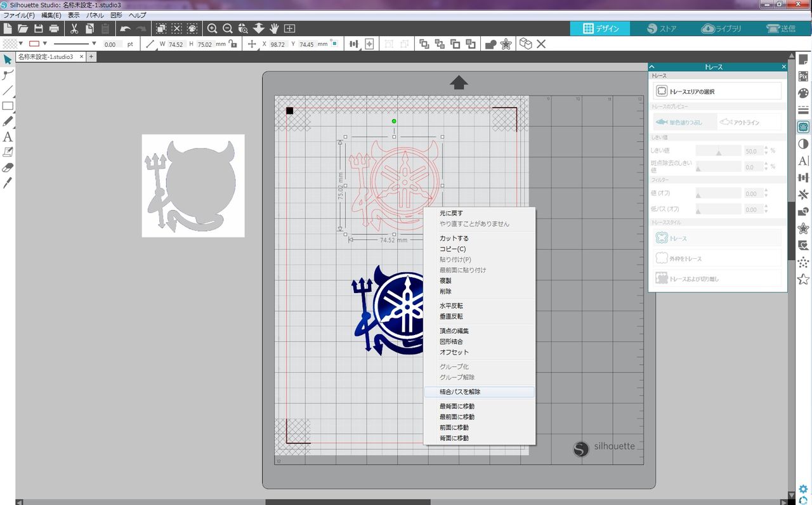The height and width of the screenshot is (505, 812).
Task: Expand the line style dropdown arrow
Action: pyautogui.click(x=95, y=44)
